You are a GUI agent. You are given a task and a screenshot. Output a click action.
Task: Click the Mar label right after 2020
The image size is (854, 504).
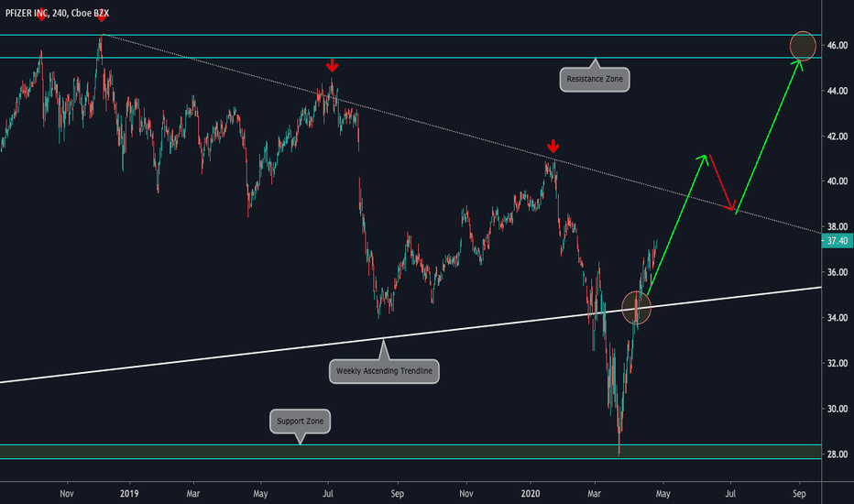point(594,494)
